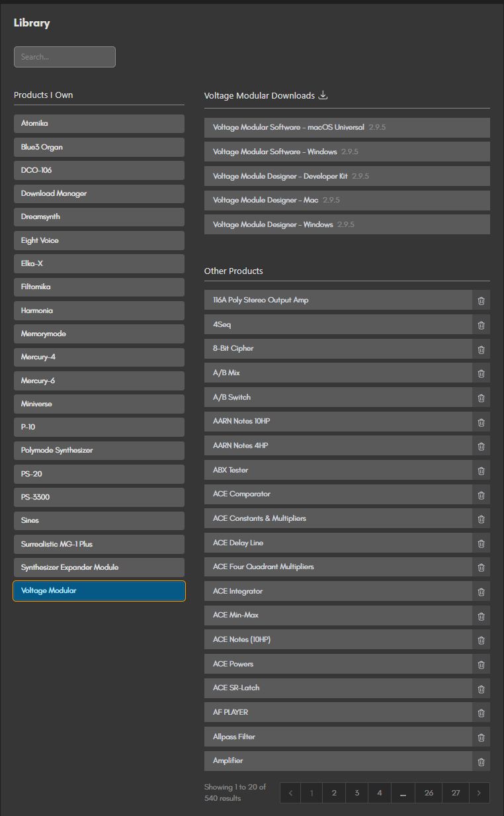
Task: Select the highlighted Voltage Modular product
Action: [x=99, y=591]
